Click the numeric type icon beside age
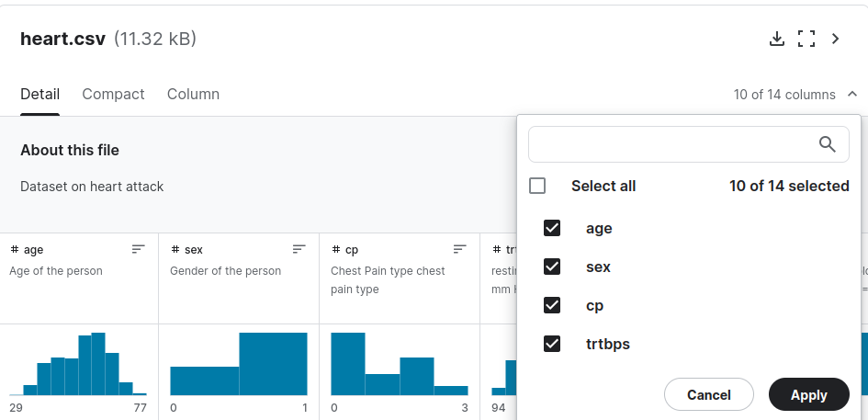Screen dimensions: 868x420 (15, 249)
